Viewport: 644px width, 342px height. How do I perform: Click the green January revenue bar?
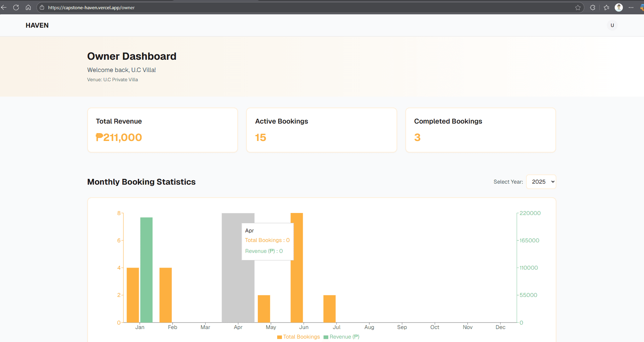click(146, 270)
